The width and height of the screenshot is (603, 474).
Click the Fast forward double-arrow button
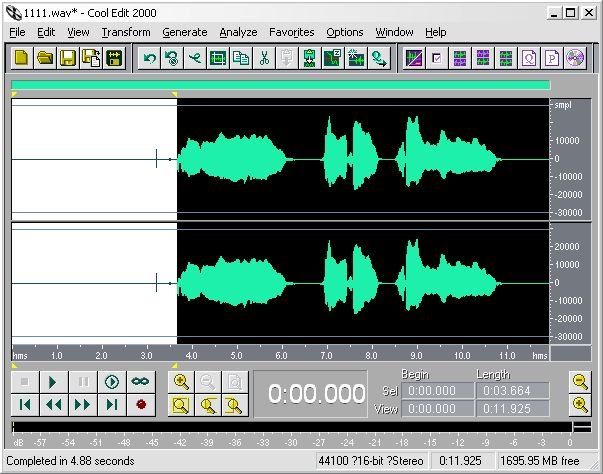pyautogui.click(x=83, y=404)
